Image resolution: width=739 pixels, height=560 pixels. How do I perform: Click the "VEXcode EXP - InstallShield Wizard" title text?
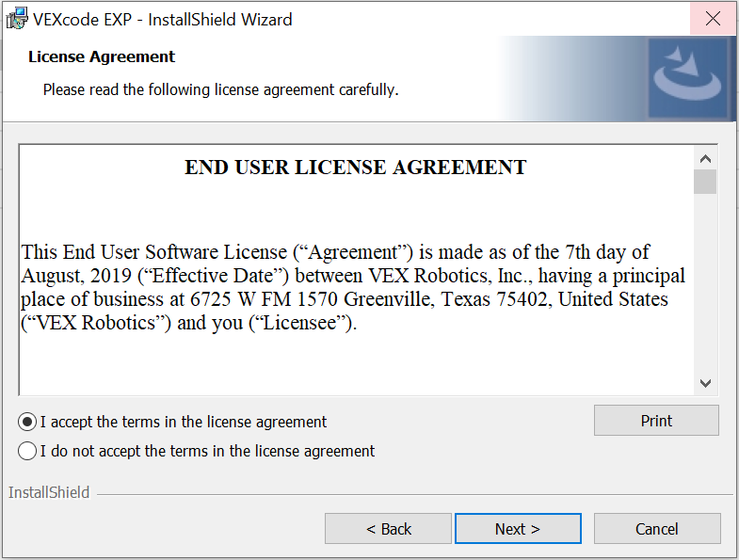click(163, 20)
